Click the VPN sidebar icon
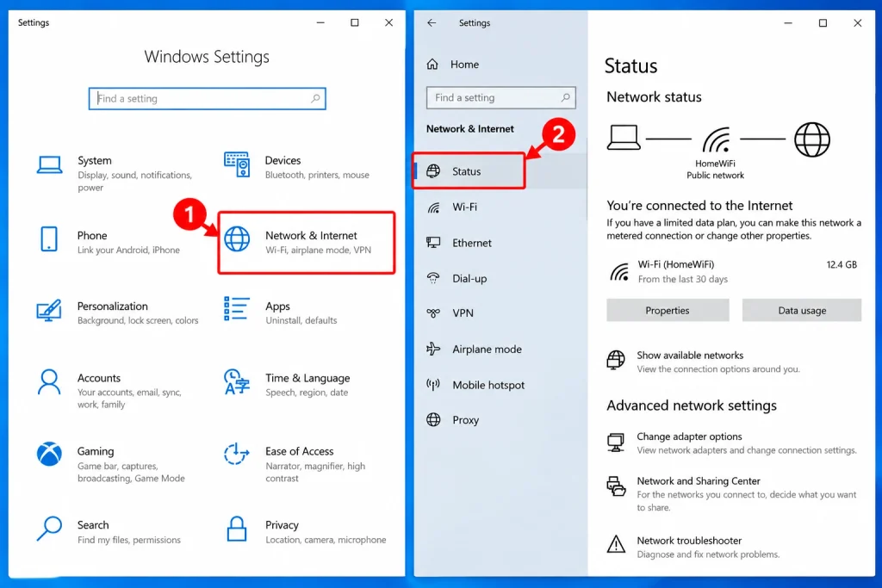 pos(433,313)
